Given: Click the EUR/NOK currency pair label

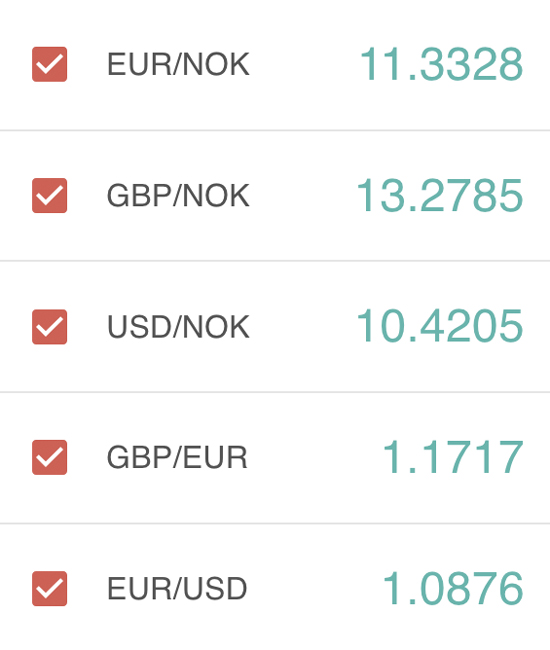Looking at the screenshot, I should 178,64.
